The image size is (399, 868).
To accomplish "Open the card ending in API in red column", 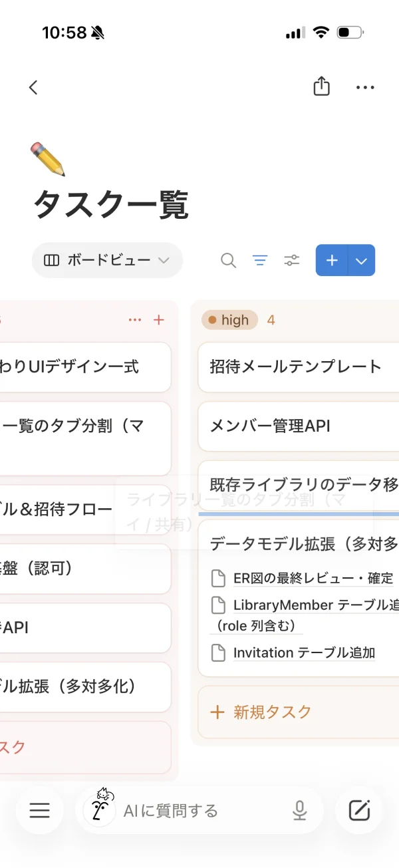I will pyautogui.click(x=86, y=628).
